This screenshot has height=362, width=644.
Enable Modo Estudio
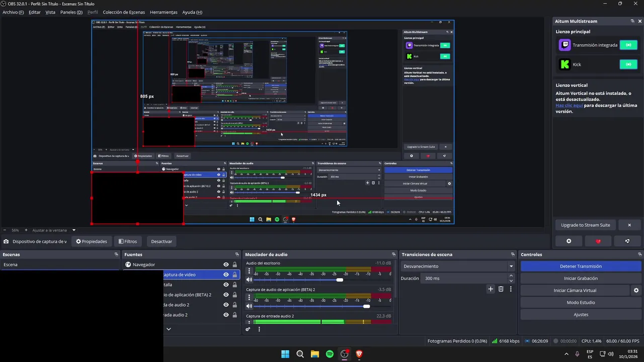581,303
